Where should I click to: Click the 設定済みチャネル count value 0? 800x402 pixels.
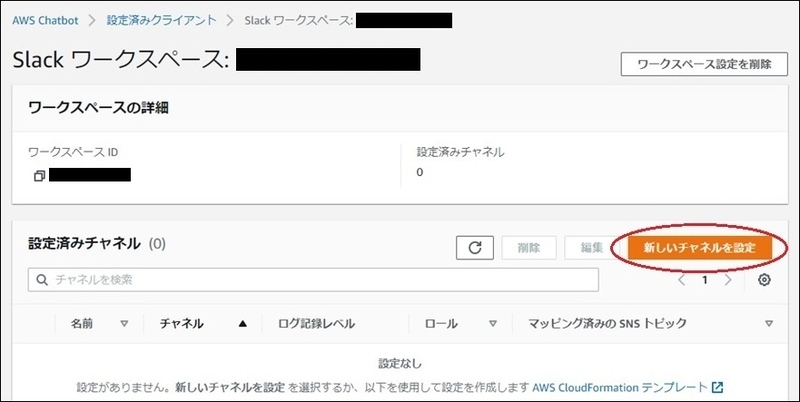(419, 172)
